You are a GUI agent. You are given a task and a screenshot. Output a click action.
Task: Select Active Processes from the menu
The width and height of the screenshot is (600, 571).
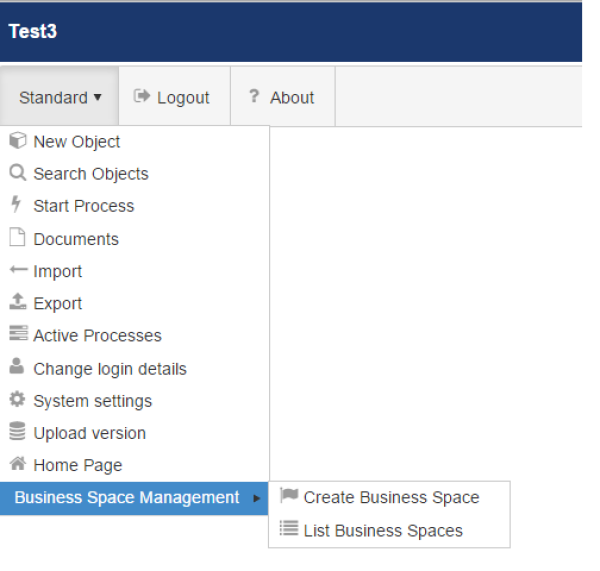pyautogui.click(x=97, y=335)
